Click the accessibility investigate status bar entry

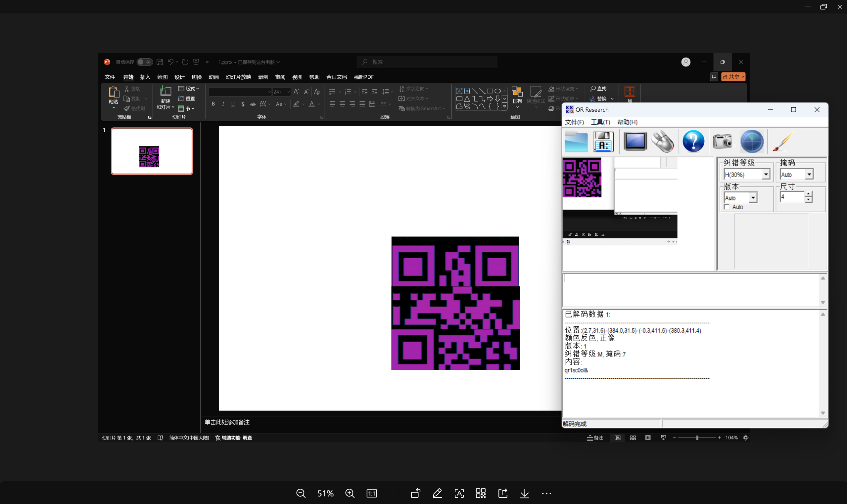point(233,438)
